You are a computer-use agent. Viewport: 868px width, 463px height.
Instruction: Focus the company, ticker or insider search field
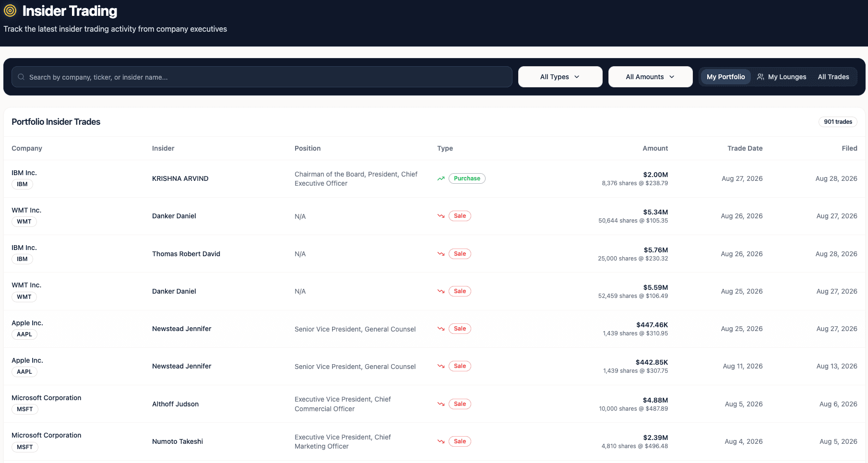click(x=262, y=77)
